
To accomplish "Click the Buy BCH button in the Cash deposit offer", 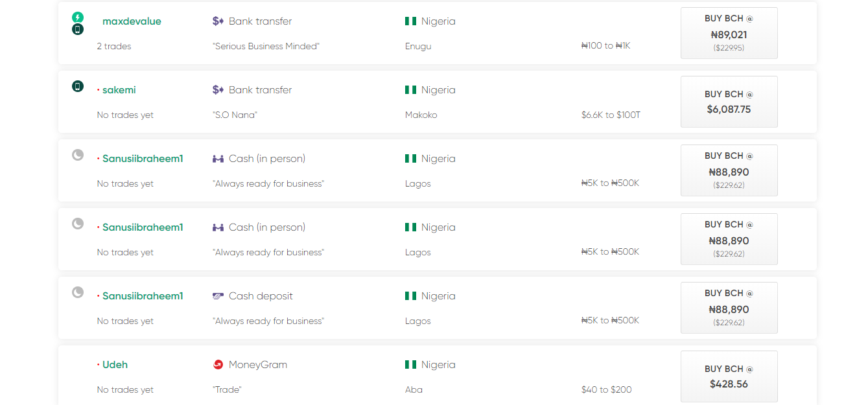I will pos(729,308).
